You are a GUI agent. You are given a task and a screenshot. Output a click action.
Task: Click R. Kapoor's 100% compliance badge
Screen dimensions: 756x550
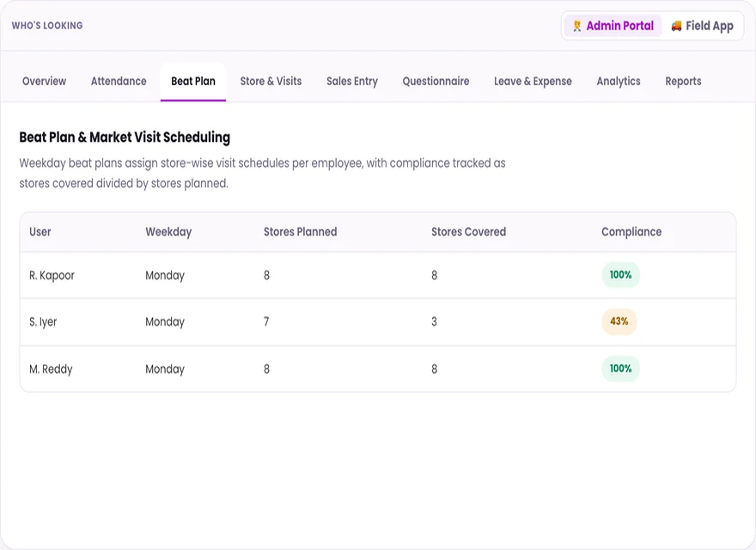pos(620,275)
